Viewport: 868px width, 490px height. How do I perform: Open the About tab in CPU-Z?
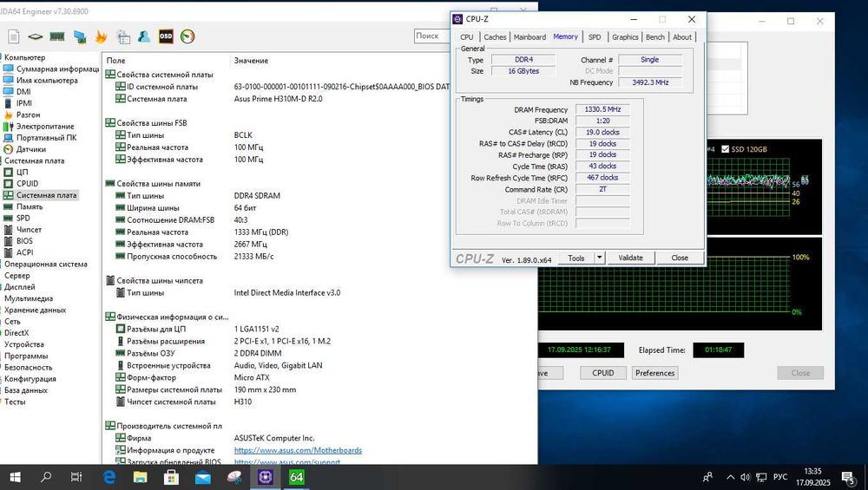(x=682, y=37)
